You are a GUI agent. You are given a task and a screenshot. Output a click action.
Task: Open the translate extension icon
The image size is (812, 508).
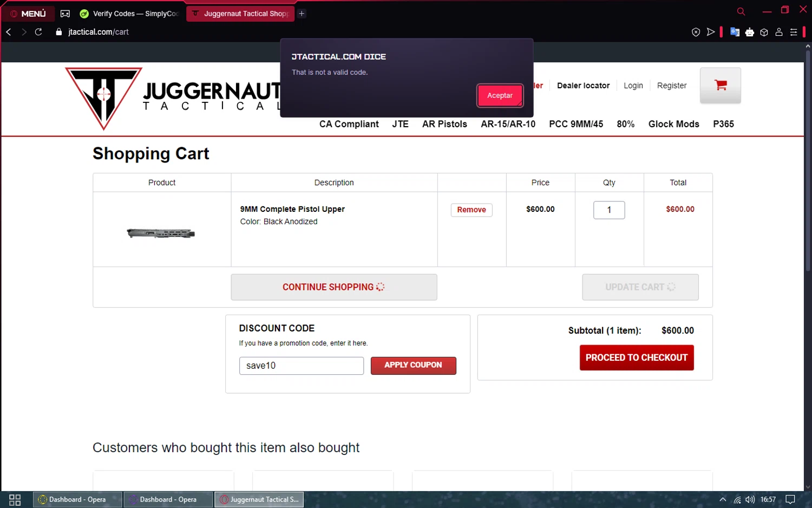click(x=735, y=32)
